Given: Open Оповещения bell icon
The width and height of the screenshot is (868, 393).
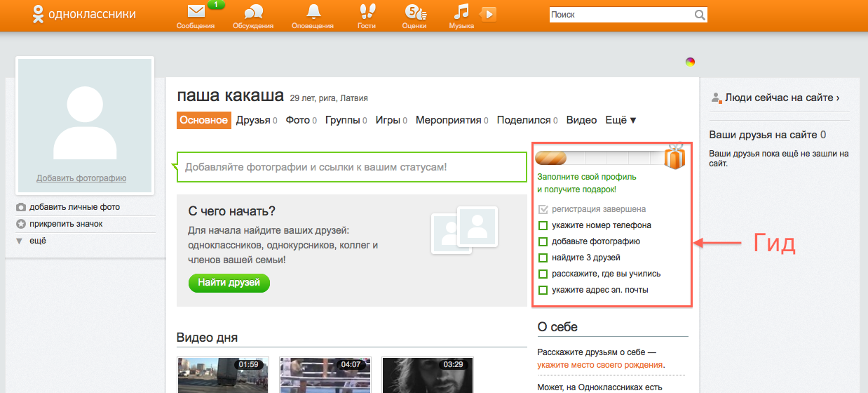Looking at the screenshot, I should click(313, 11).
